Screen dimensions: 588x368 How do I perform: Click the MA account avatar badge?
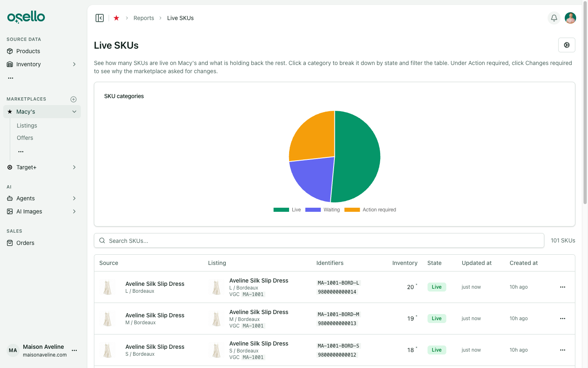pyautogui.click(x=13, y=350)
